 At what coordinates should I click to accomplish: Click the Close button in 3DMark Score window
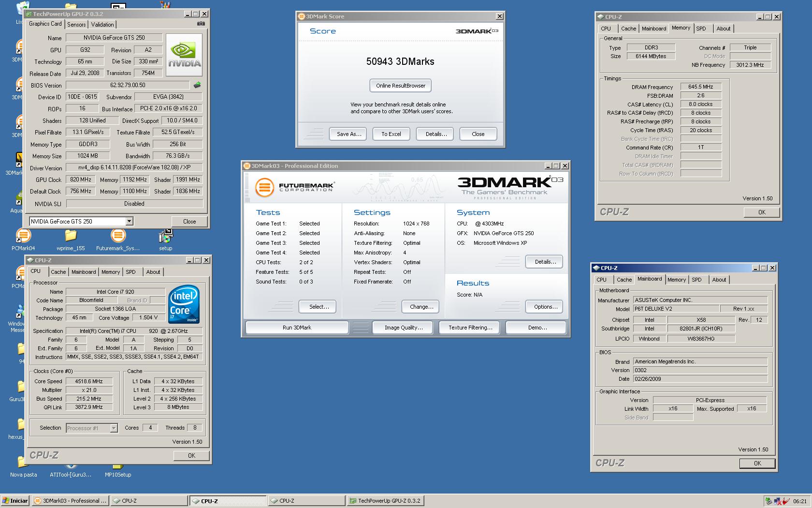(478, 134)
